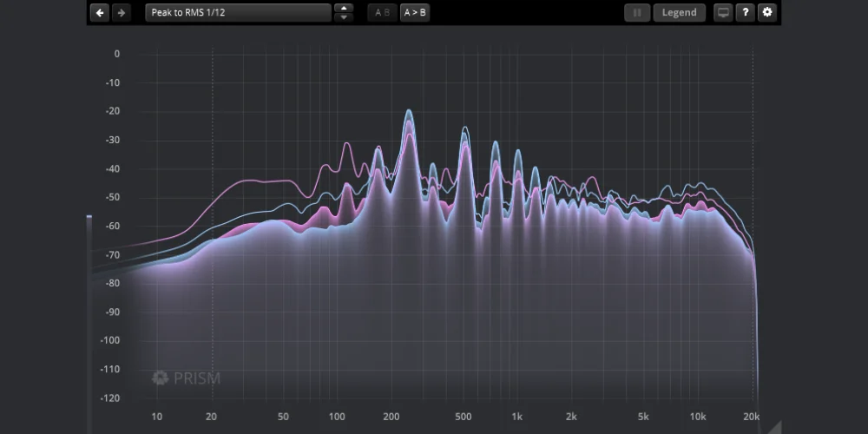Click the vertical range slider handle at left
868x434 pixels.
89,218
